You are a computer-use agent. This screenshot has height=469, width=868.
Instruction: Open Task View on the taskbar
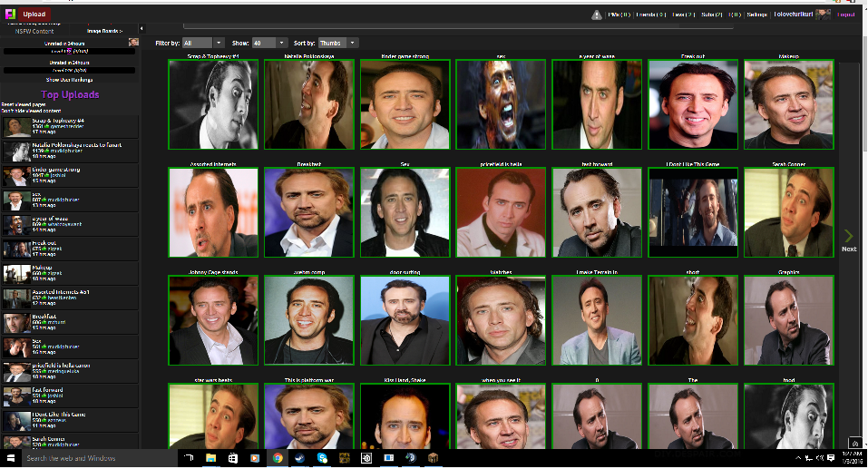point(188,459)
